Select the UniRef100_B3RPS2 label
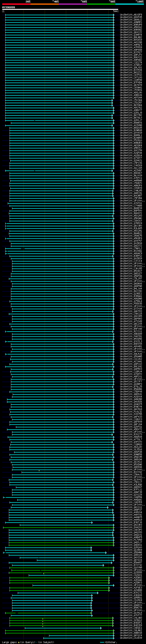Viewport: 146px width, 644px height. pos(131,256)
